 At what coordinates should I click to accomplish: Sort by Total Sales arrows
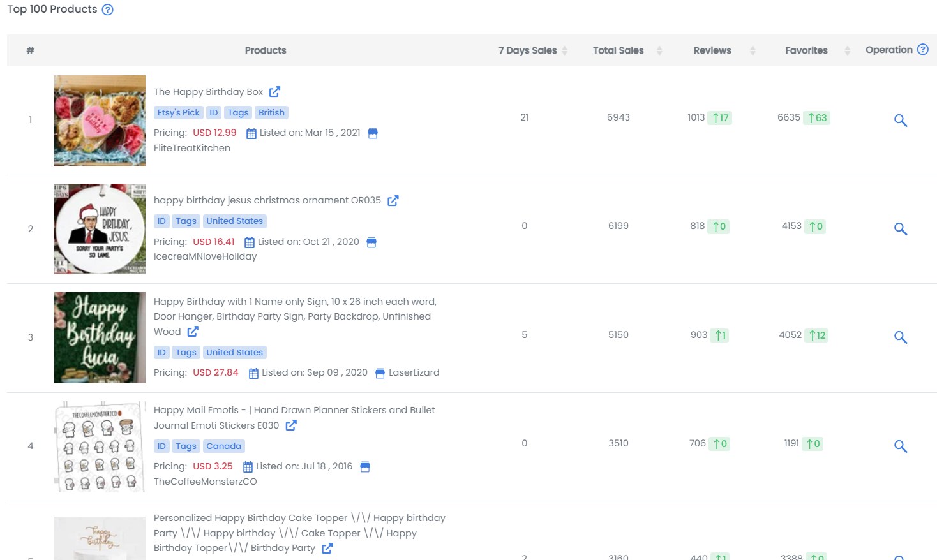click(x=659, y=50)
